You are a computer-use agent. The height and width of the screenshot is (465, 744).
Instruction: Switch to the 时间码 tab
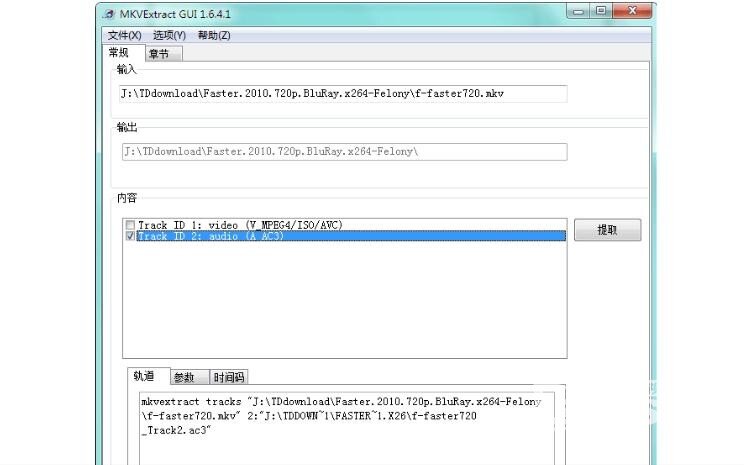229,377
